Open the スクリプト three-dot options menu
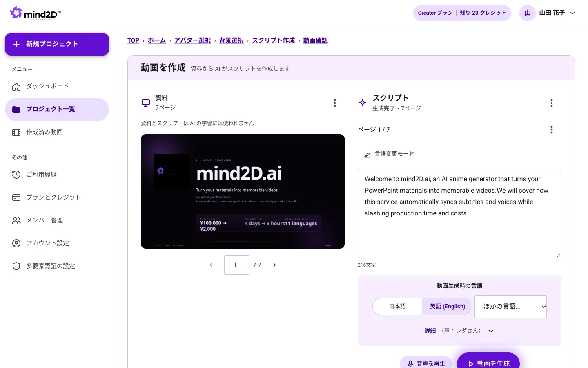This screenshot has width=588, height=368. [552, 103]
